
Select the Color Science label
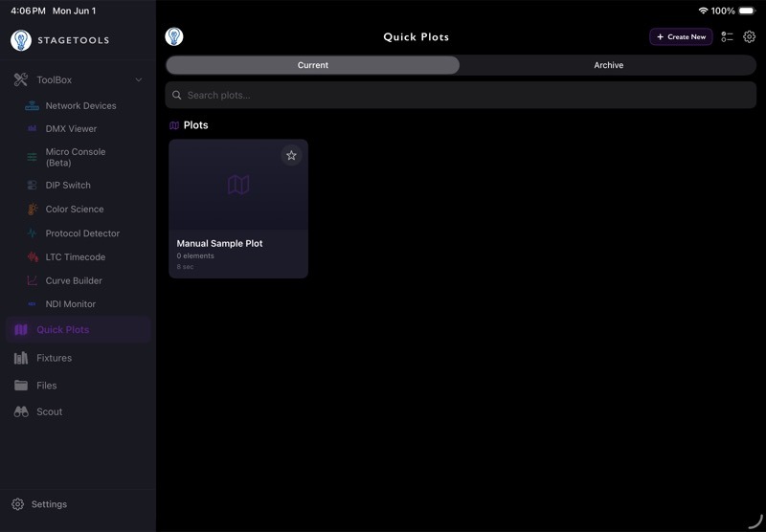click(75, 209)
